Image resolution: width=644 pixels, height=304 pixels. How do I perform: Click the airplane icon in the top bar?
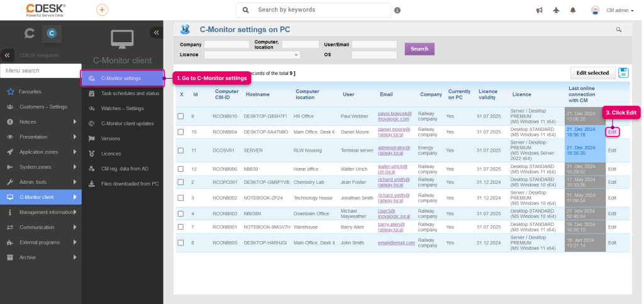point(557,10)
